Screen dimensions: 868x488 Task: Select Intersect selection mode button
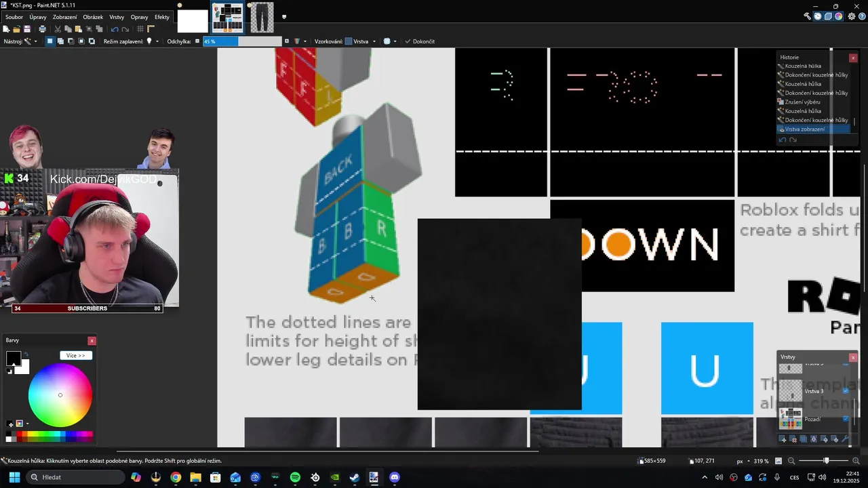tap(81, 41)
